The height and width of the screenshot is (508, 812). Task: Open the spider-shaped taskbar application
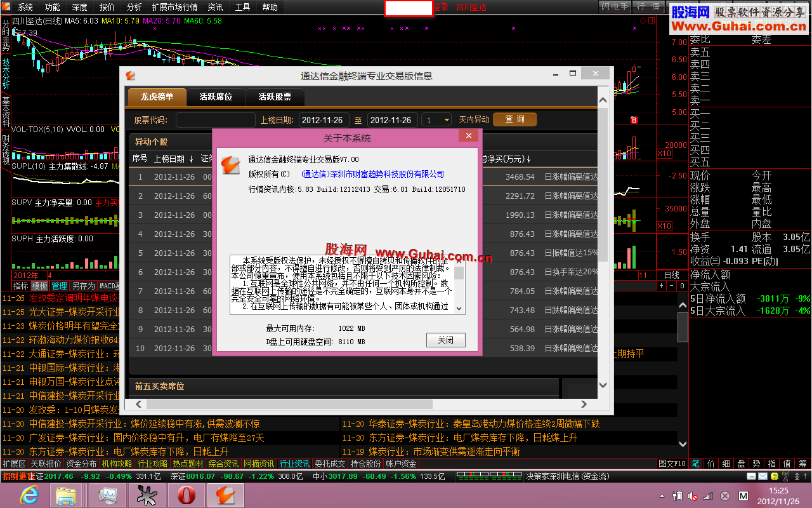147,495
